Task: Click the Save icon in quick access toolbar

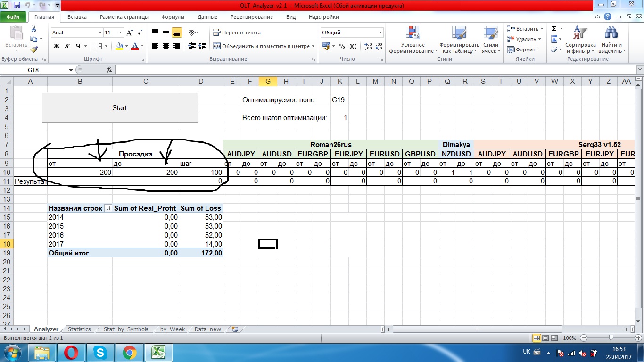Action: coord(17,6)
